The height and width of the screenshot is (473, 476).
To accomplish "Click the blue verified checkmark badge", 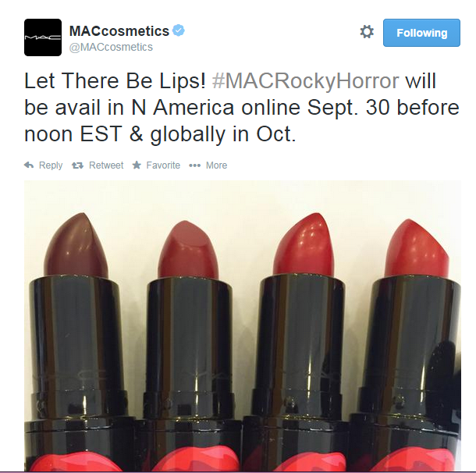I will pyautogui.click(x=179, y=30).
